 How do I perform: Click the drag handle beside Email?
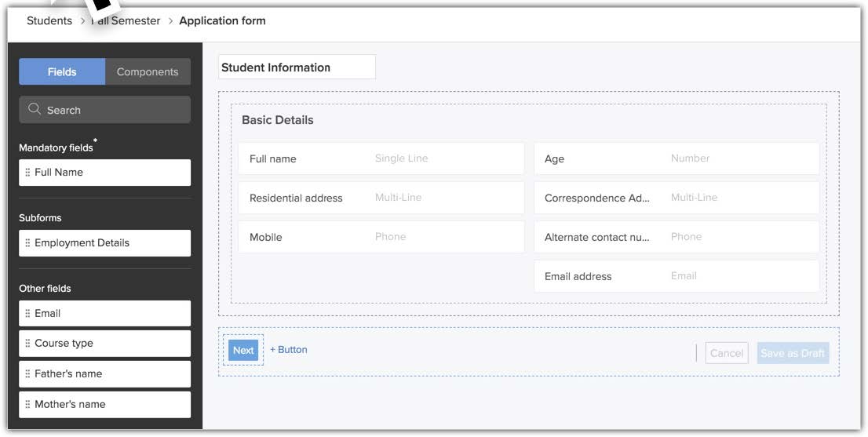point(27,314)
